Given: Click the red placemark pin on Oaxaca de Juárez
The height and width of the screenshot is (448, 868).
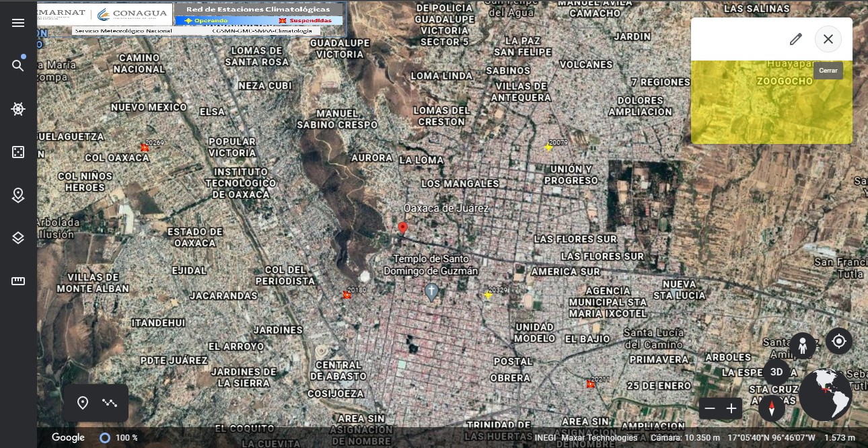Looking at the screenshot, I should 402,229.
